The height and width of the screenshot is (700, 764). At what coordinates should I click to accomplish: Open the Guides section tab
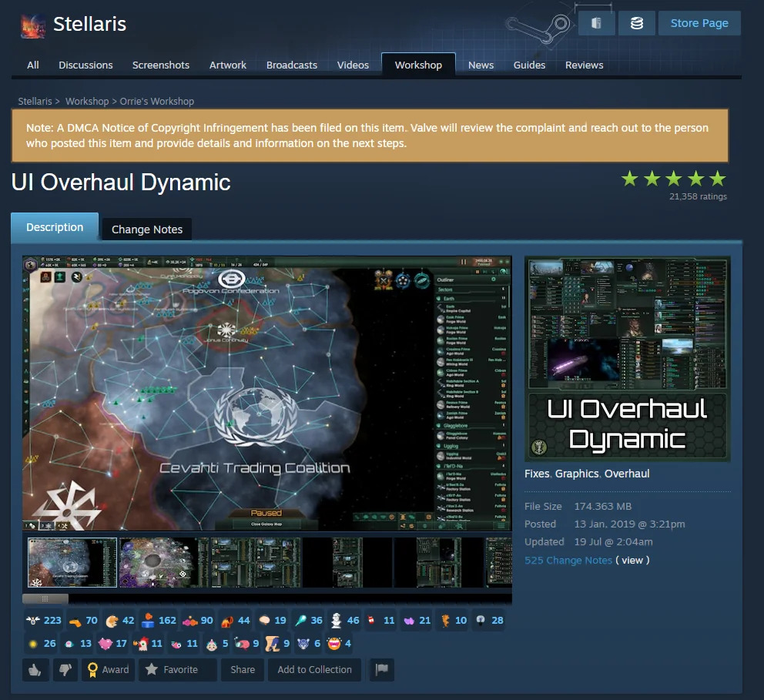[529, 65]
